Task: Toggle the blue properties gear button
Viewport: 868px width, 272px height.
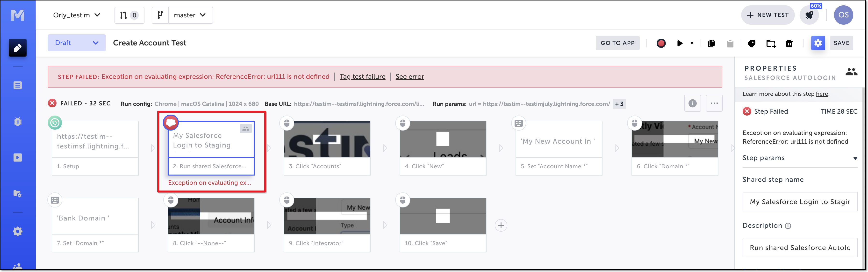Action: [818, 43]
